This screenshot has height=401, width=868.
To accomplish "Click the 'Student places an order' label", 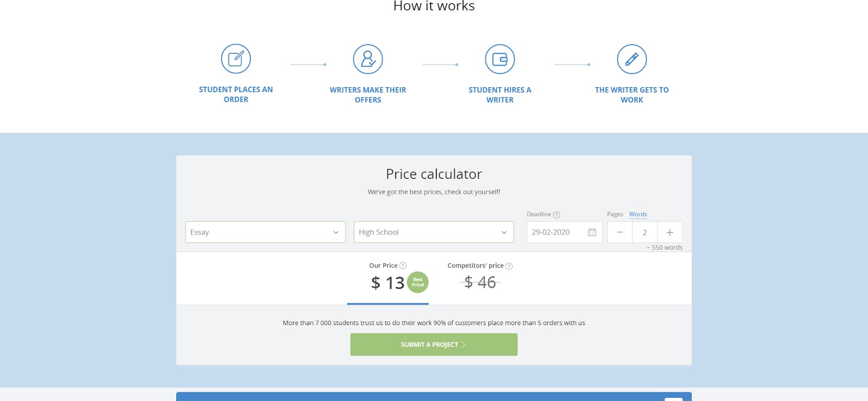I will point(236,94).
